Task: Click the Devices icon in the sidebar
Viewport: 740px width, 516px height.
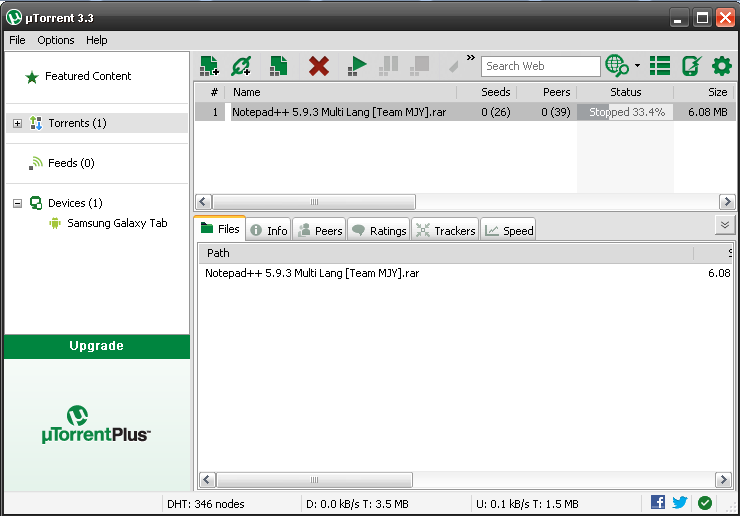Action: click(x=36, y=203)
